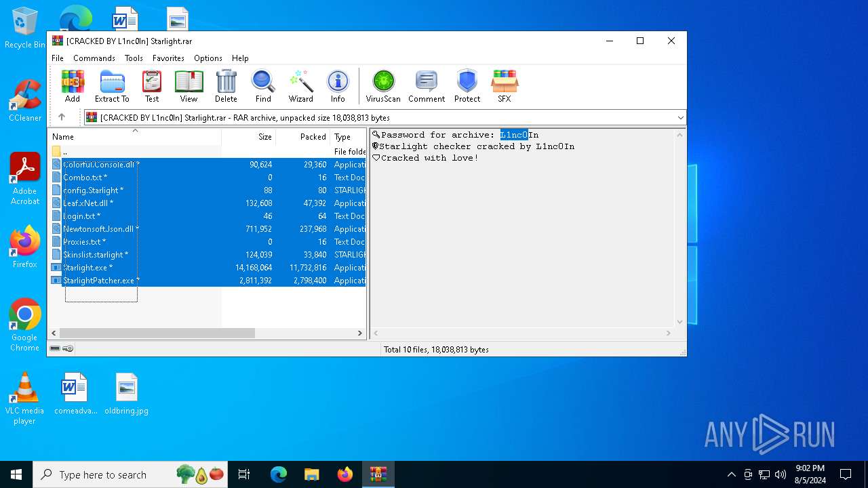This screenshot has height=488, width=868.
Task: Run VirusScan on archive
Action: click(x=383, y=86)
